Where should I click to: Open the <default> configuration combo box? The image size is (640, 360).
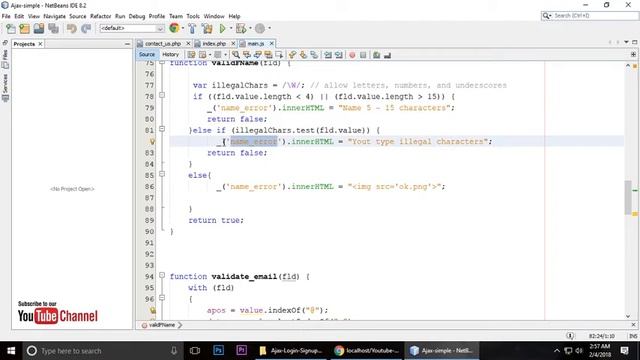point(132,28)
